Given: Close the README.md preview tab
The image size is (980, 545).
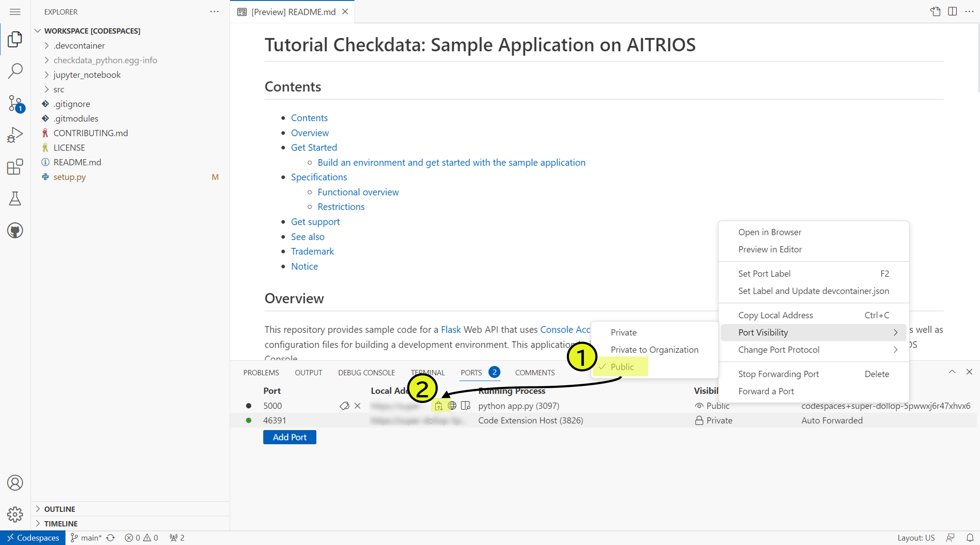Looking at the screenshot, I should [x=345, y=12].
